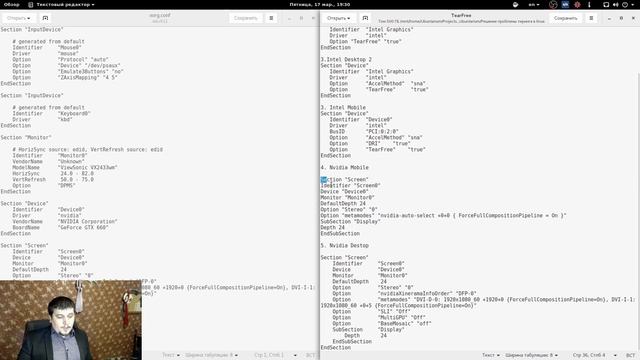Viewport: 640px width, 360px height.
Task: Maximize the xorg.conf window
Action: tap(301, 18)
